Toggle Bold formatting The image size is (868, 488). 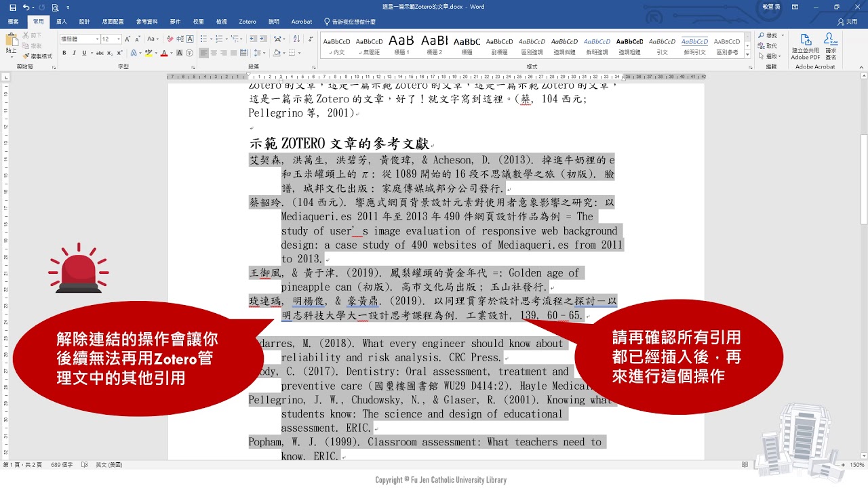click(64, 53)
